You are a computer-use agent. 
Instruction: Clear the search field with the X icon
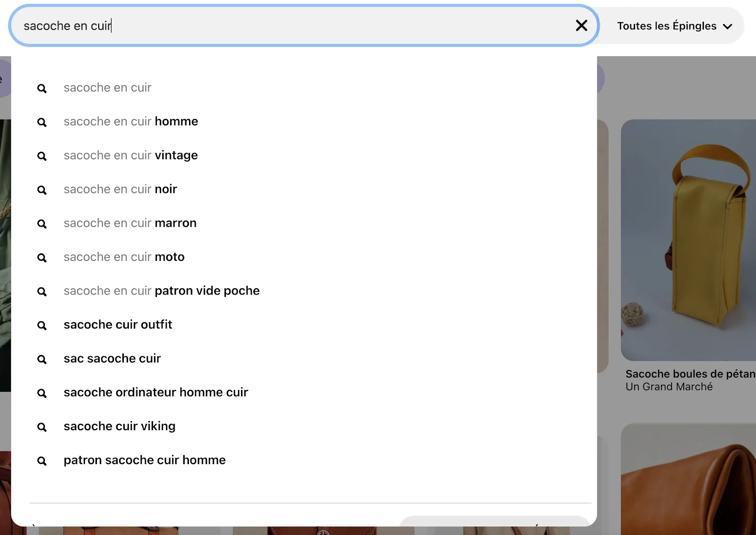click(581, 26)
